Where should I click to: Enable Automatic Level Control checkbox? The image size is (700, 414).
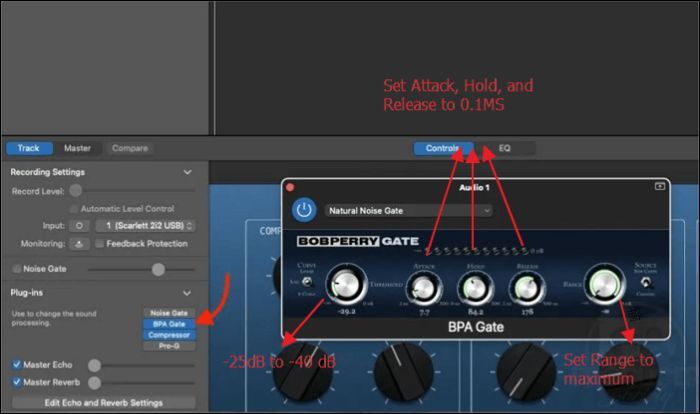click(x=74, y=209)
